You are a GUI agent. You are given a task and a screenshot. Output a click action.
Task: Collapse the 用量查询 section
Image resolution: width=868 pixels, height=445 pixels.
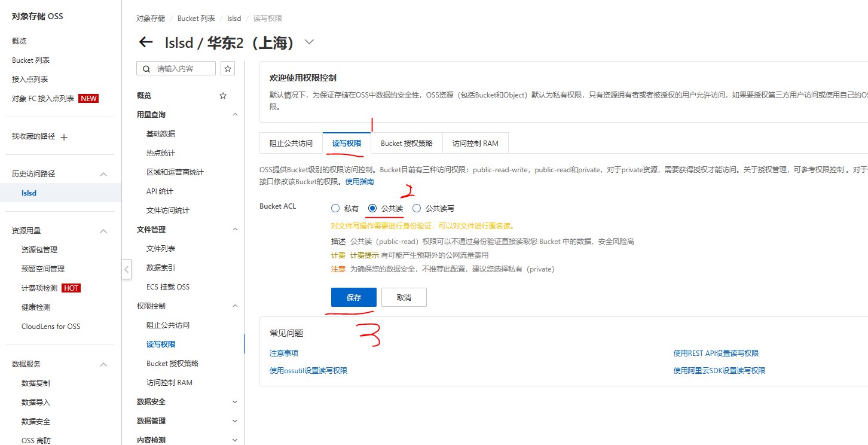(234, 115)
